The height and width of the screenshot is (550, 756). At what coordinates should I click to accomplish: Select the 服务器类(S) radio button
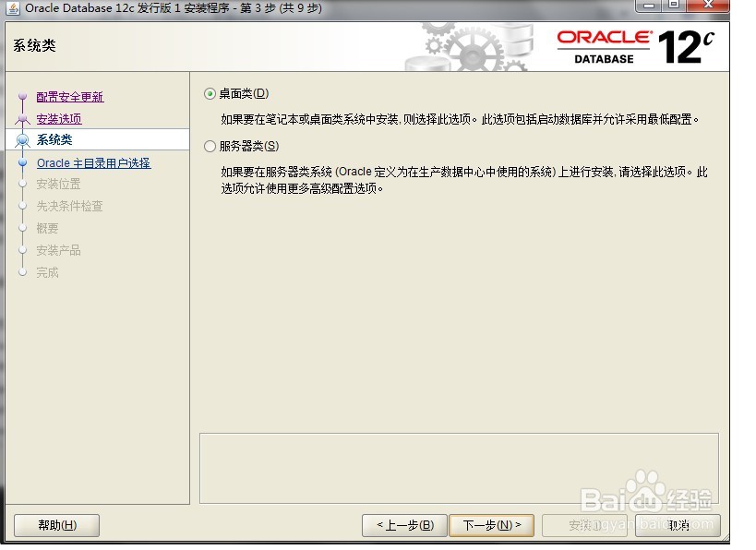[210, 146]
